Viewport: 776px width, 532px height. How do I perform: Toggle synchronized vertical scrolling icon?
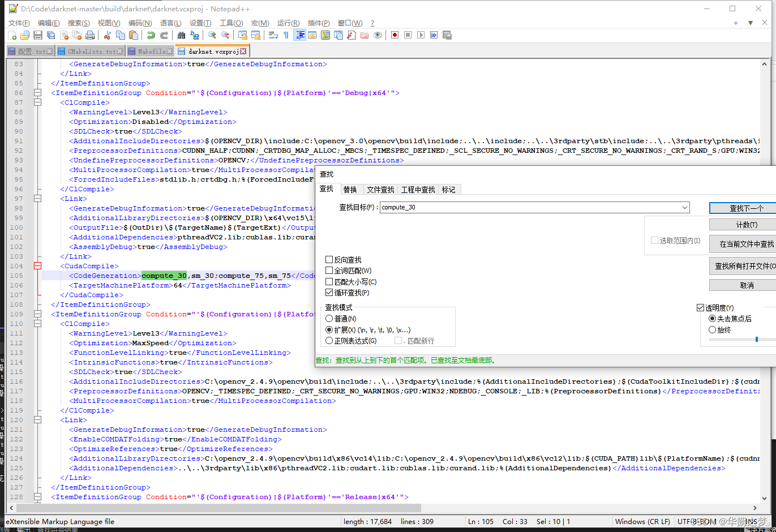tap(243, 35)
